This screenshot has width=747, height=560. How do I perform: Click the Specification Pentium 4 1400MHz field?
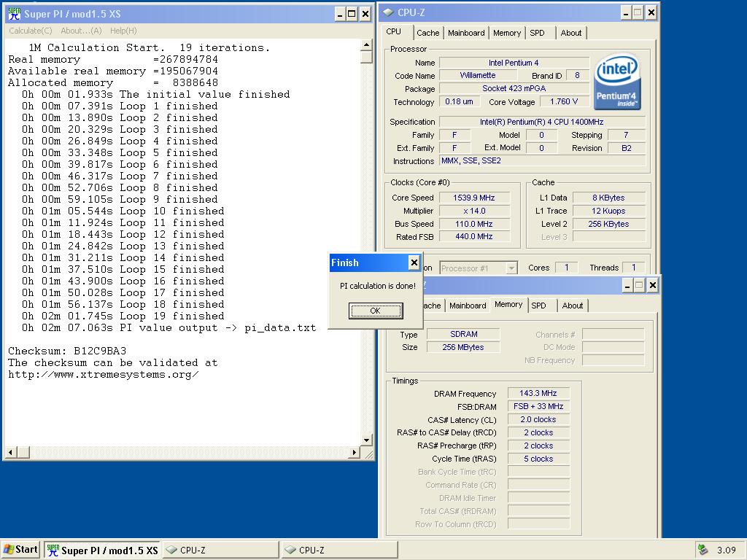click(542, 122)
